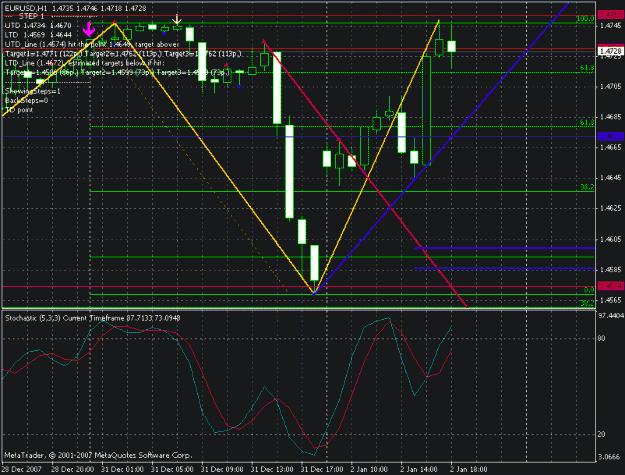Click the stochastic 20 level label

coord(602,434)
